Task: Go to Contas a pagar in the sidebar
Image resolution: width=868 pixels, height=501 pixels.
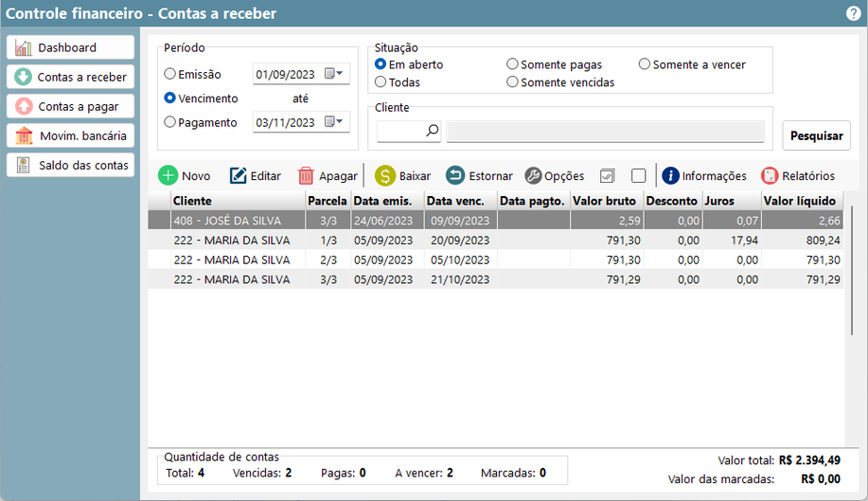Action: point(69,106)
